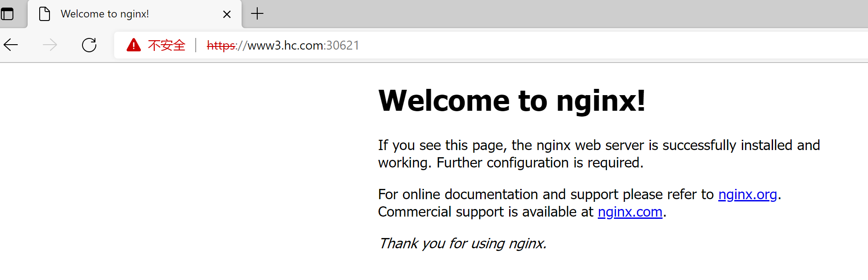Open the nginx.org link

point(747,195)
